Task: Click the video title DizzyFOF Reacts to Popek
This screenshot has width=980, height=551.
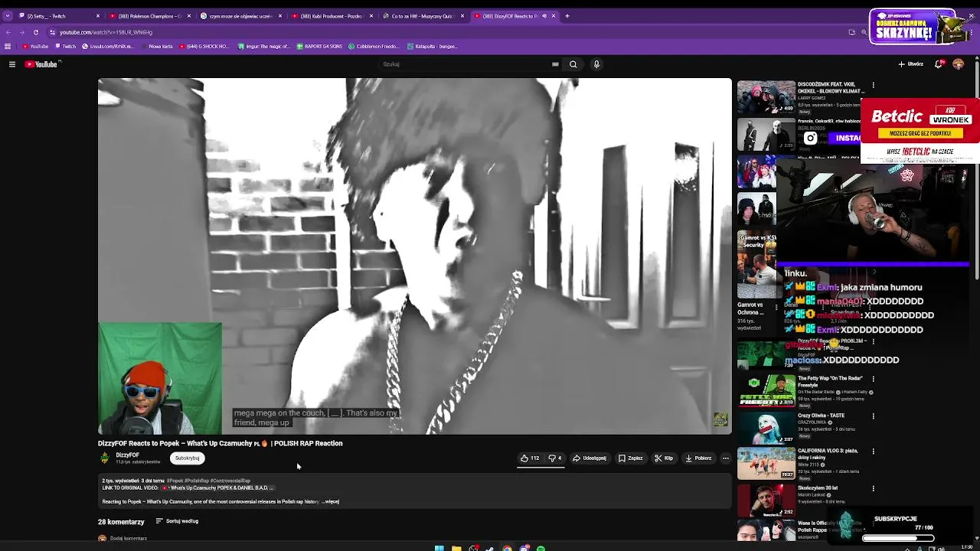Action: coord(220,443)
